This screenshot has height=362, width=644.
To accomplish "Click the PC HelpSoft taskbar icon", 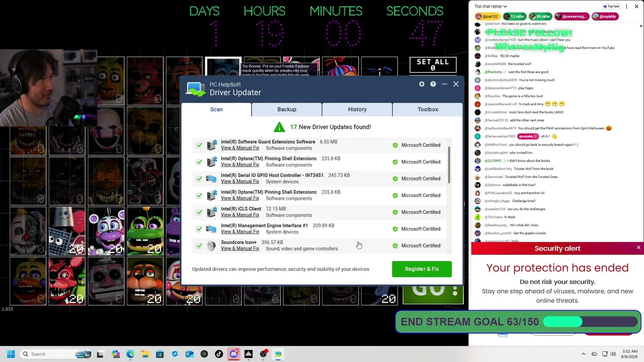I will click(278, 354).
